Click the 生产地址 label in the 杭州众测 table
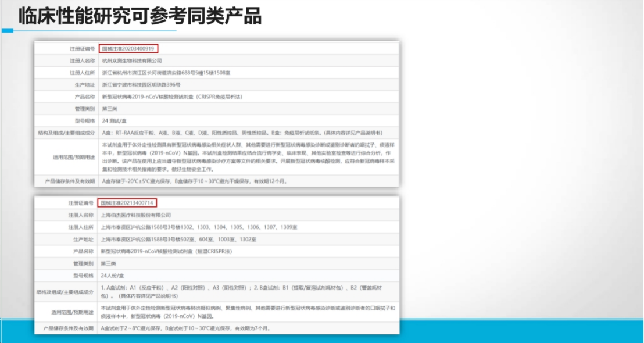This screenshot has height=343, width=644. pyautogui.click(x=85, y=85)
